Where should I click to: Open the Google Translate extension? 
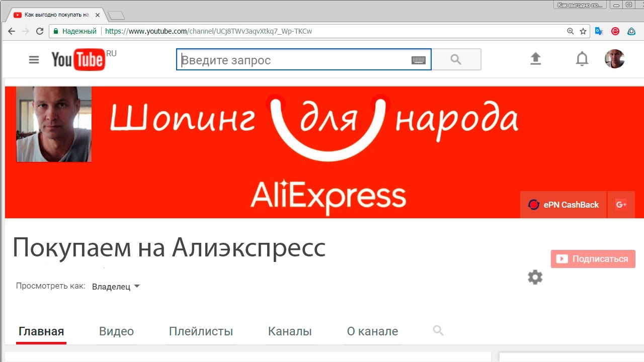[599, 31]
